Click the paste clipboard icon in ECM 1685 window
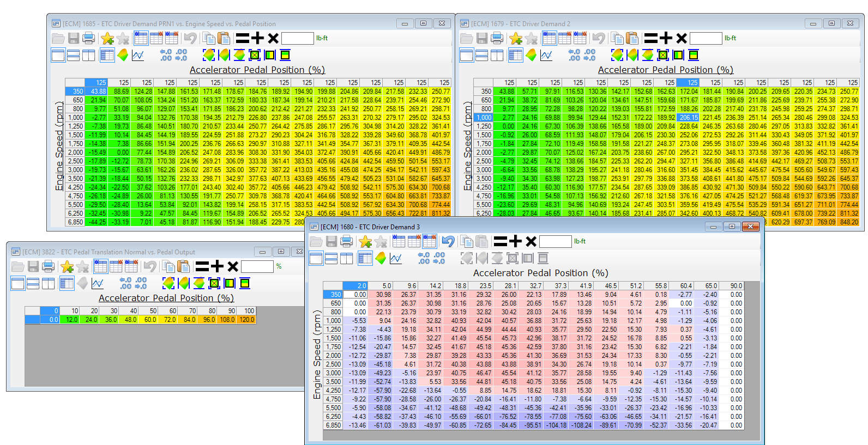This screenshot has width=868, height=445. 224,38
